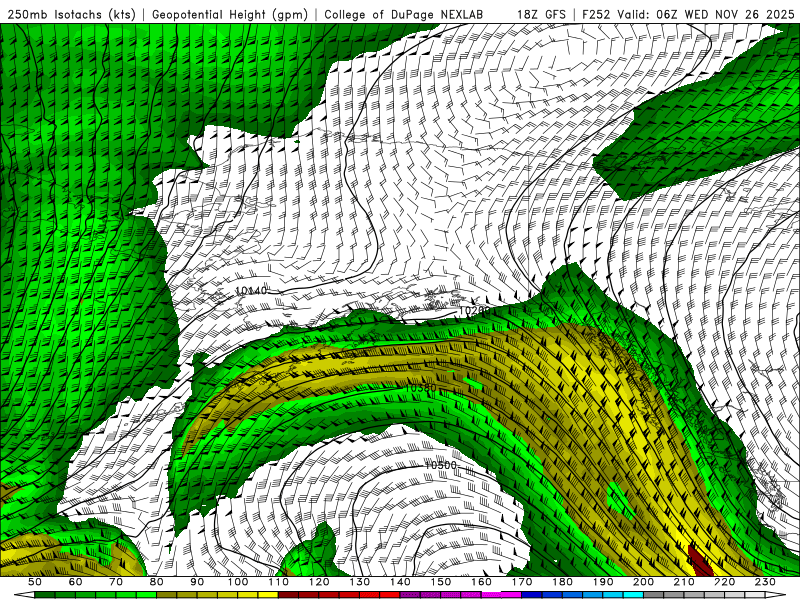Click the 190 value on the color scale
800x600 pixels.
pos(603,582)
